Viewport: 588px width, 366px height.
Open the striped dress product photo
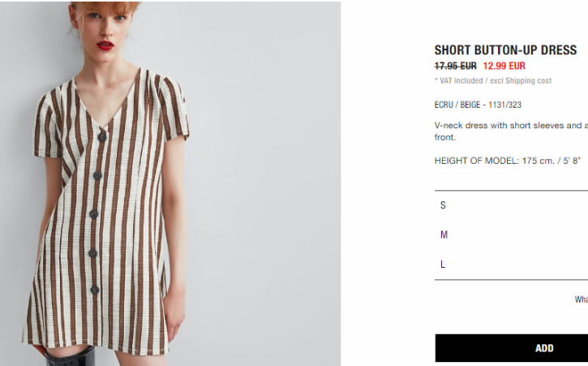pos(170,183)
